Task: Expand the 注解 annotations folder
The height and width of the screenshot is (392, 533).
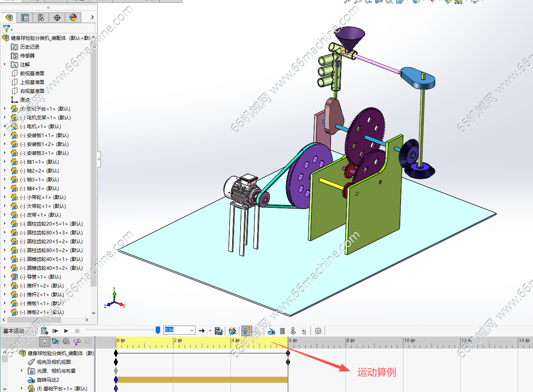Action: click(5, 64)
